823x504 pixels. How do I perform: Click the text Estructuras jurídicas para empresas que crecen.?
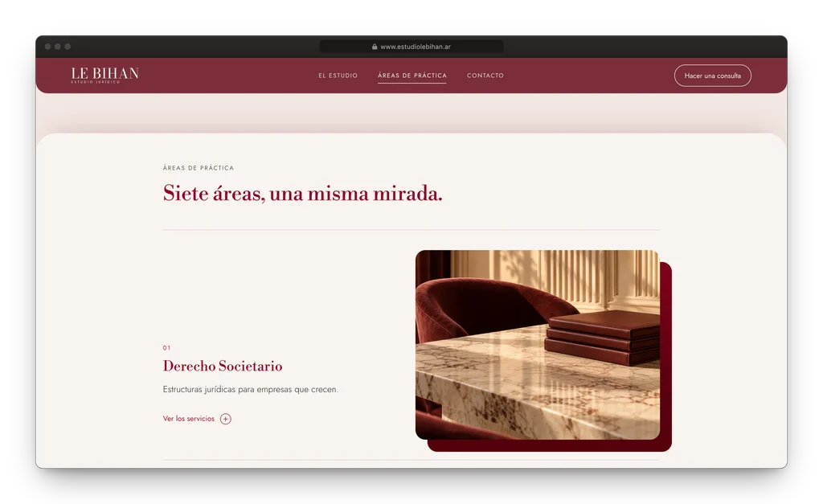[x=251, y=390]
